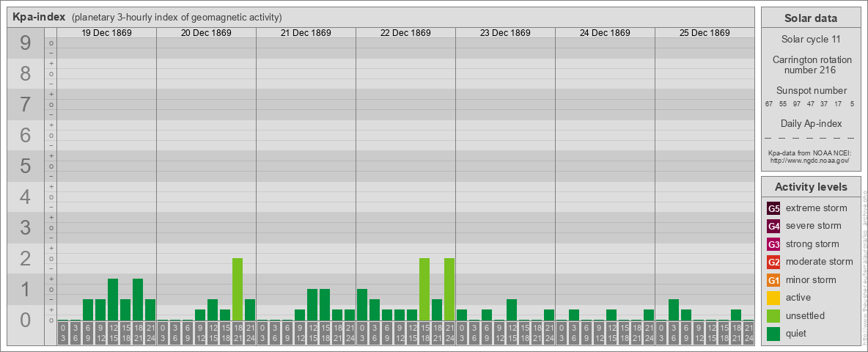Click the G5 extreme storm badge

pyautogui.click(x=773, y=209)
